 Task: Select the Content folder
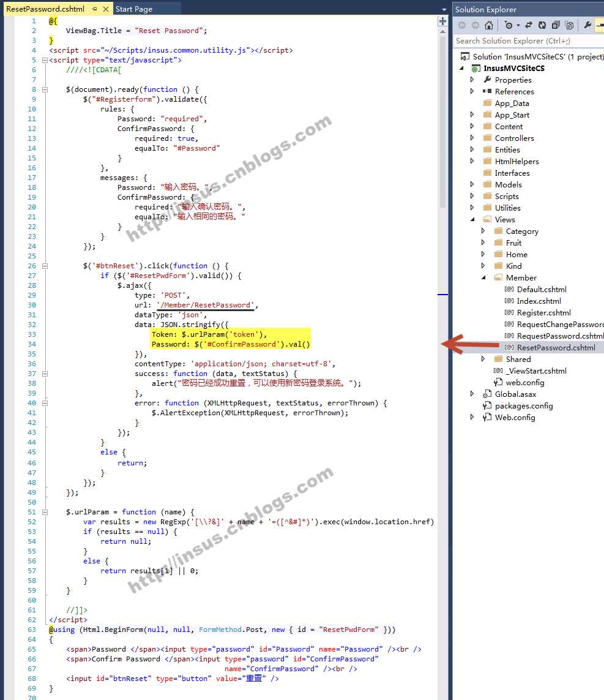click(x=509, y=126)
